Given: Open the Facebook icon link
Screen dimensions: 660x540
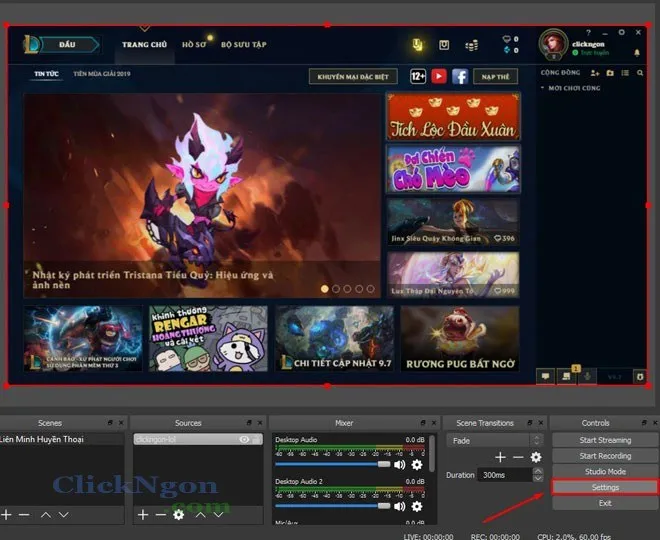Looking at the screenshot, I should coord(460,77).
